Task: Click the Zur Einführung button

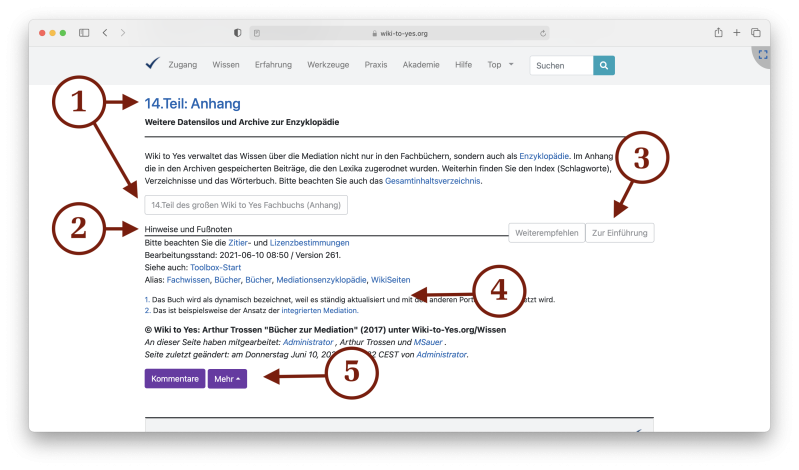Action: [619, 233]
